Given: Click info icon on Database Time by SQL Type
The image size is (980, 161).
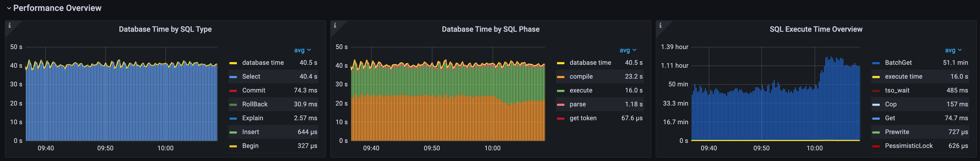Looking at the screenshot, I should pos(10,25).
